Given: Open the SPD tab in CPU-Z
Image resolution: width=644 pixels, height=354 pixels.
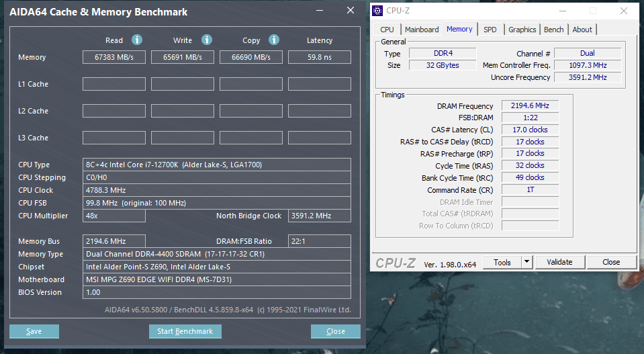Looking at the screenshot, I should (x=490, y=30).
